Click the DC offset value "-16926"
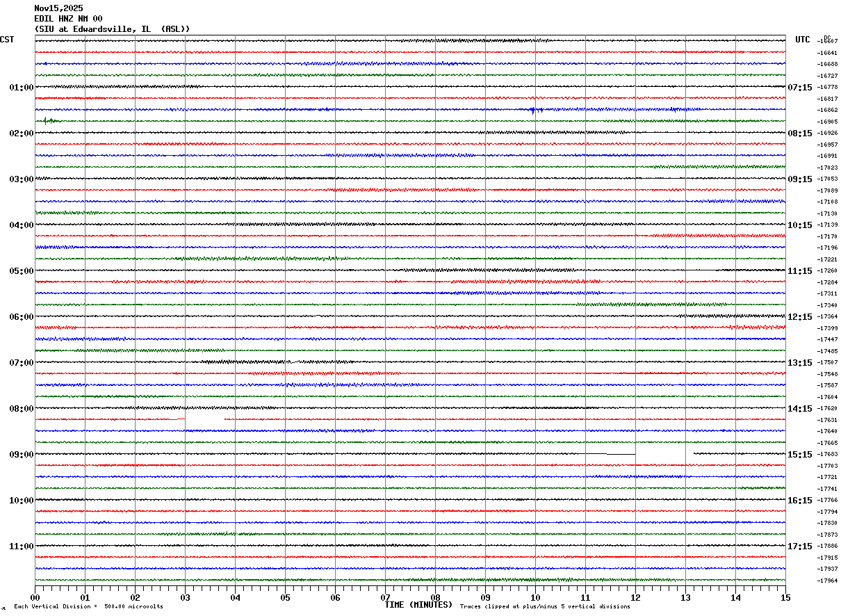Screen dimensions: 841x616 828,133
